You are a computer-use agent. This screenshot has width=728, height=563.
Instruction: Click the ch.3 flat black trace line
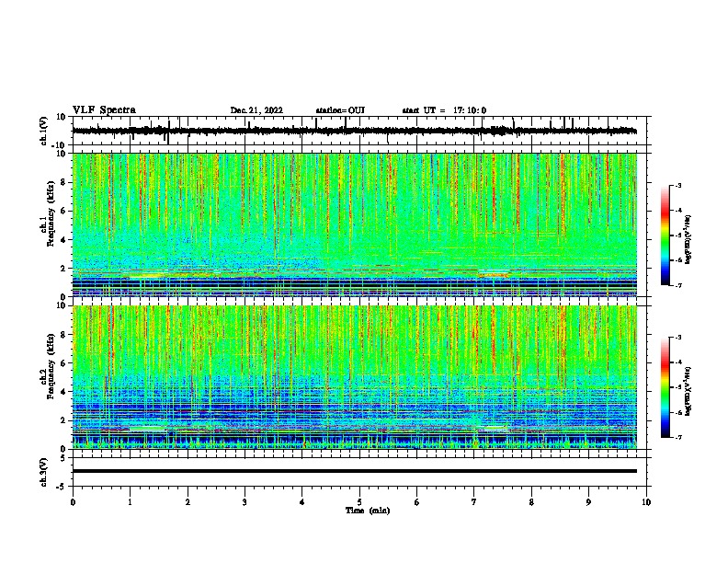click(355, 471)
